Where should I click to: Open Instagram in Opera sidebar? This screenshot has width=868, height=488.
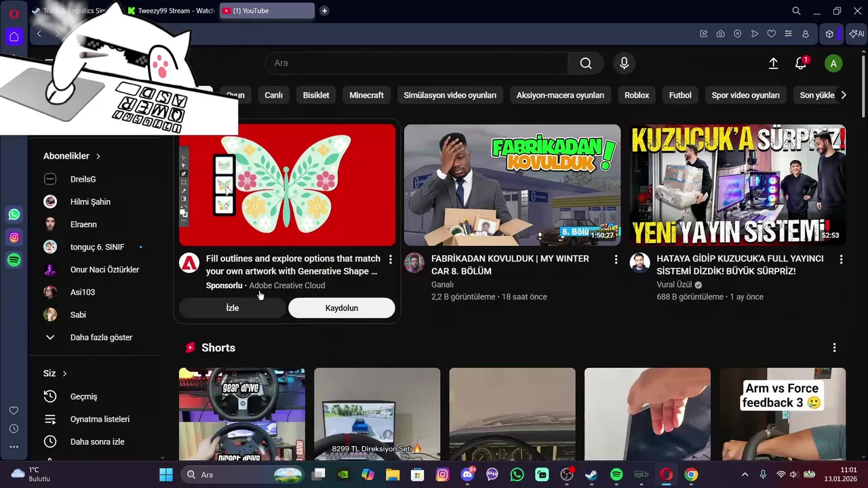point(14,237)
